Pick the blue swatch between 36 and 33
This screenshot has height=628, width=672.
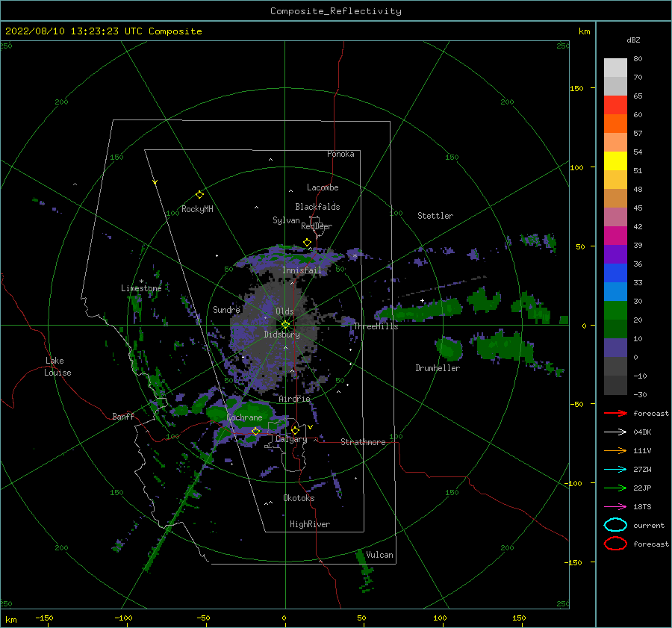(x=615, y=273)
